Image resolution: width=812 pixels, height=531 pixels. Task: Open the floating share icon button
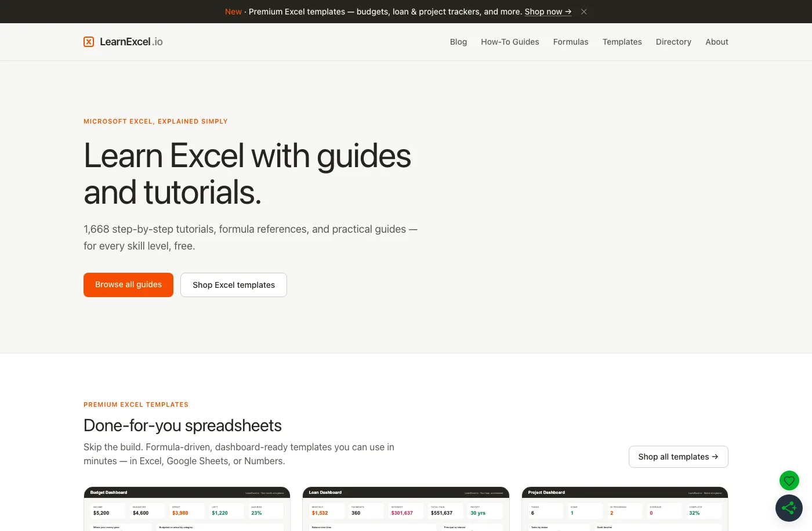point(789,508)
